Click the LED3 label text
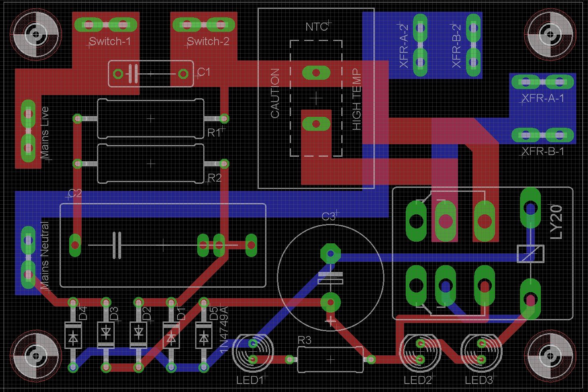This screenshot has height=392, width=588. [479, 380]
